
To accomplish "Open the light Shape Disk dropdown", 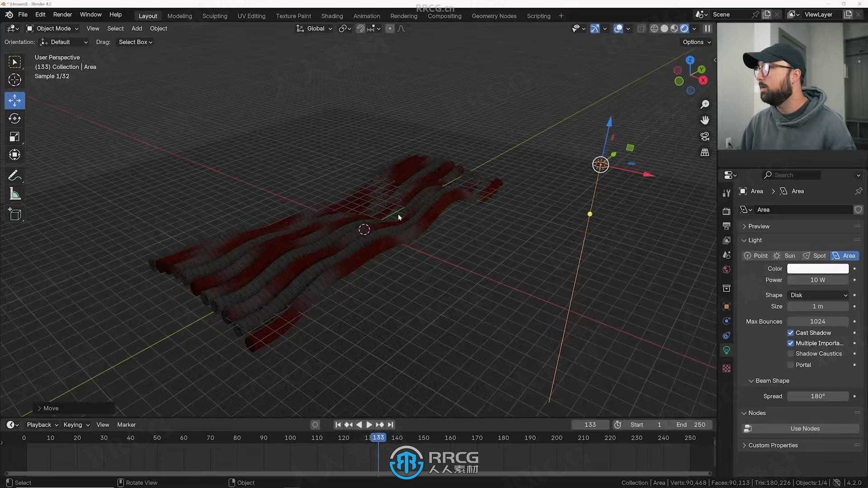I will (x=818, y=295).
